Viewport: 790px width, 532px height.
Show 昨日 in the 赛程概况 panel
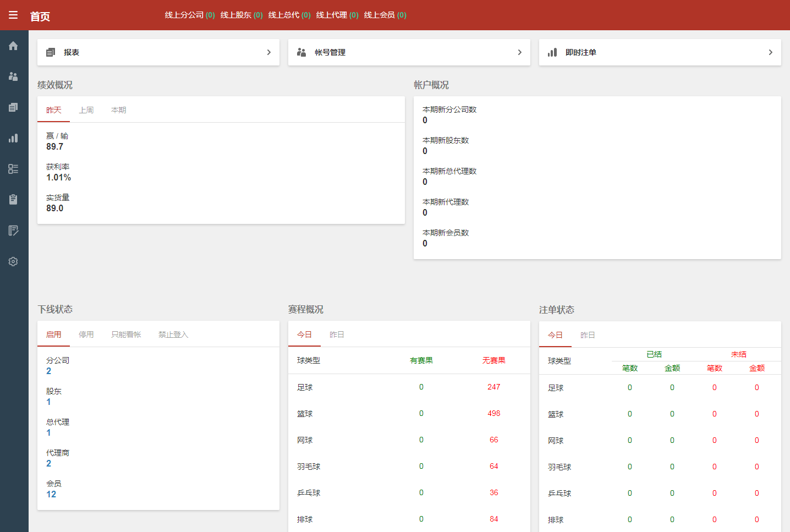pos(337,334)
